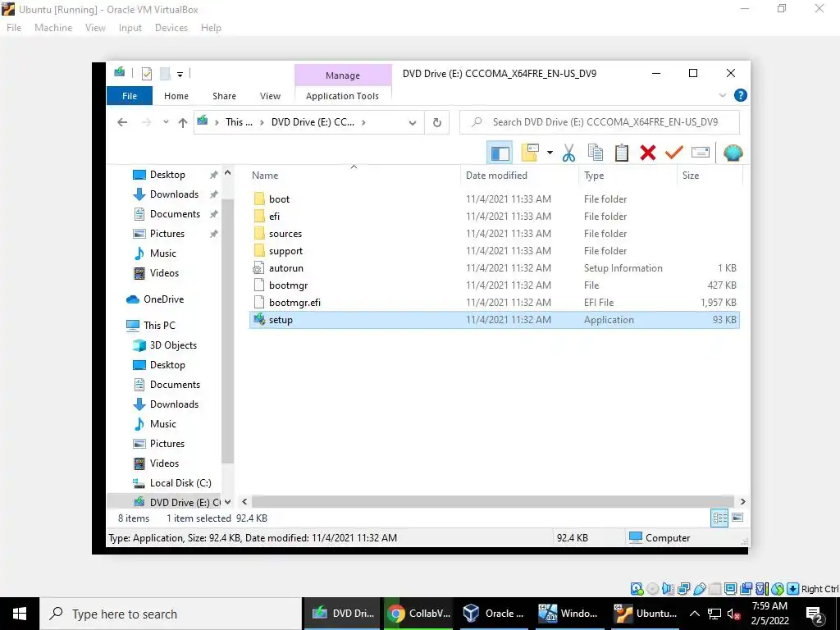Go up one folder level arrow
Viewport: 840px width, 630px height.
pyautogui.click(x=183, y=123)
